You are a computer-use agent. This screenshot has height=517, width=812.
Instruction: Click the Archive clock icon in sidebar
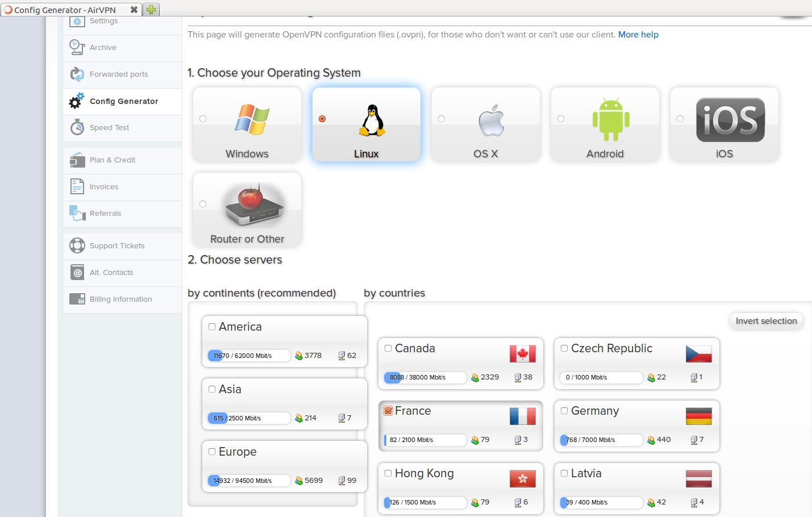point(77,47)
